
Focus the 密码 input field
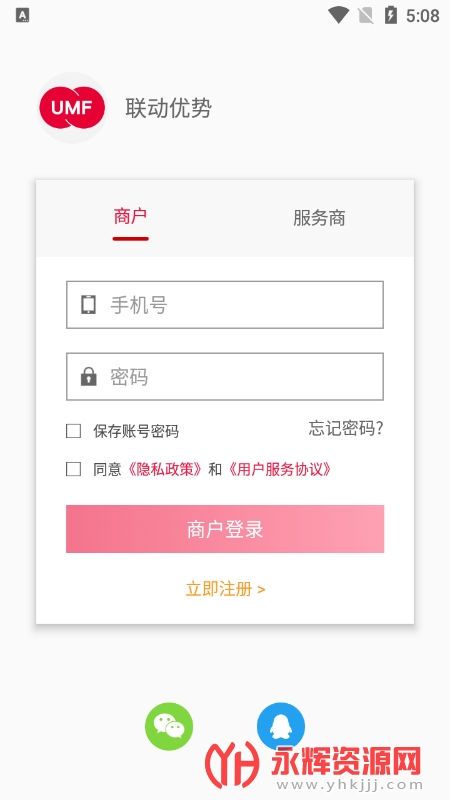(x=225, y=377)
